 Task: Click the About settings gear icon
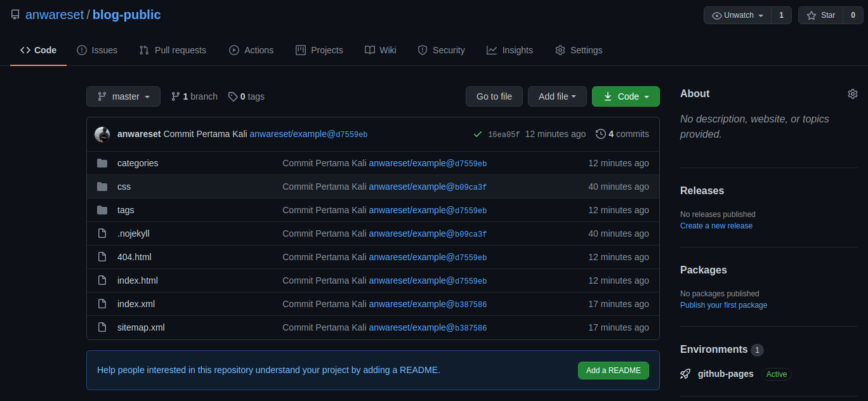pos(852,94)
